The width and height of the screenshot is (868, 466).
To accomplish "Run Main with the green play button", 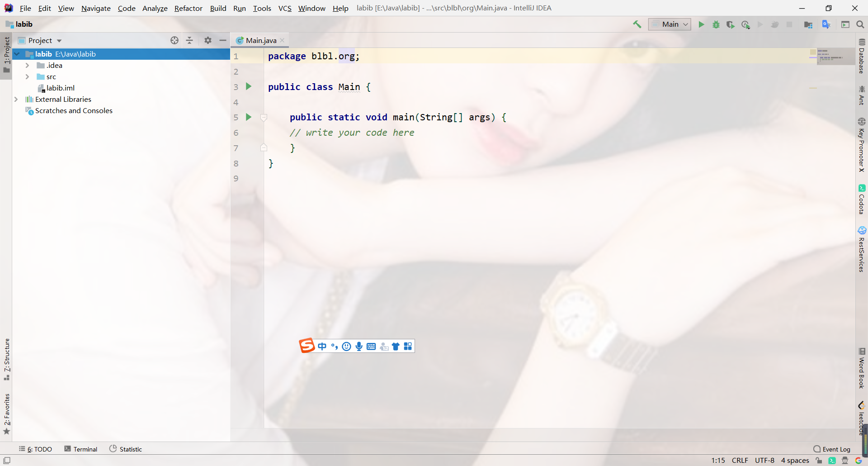I will (701, 24).
